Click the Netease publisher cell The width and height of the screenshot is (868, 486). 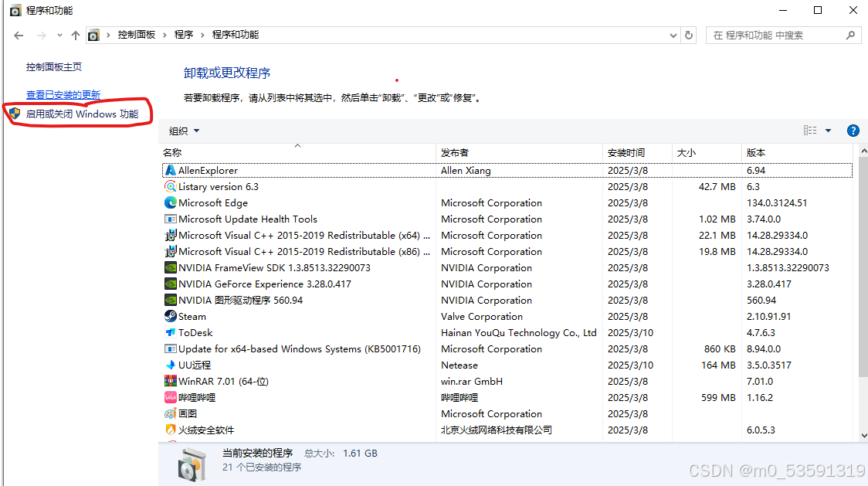coord(459,365)
